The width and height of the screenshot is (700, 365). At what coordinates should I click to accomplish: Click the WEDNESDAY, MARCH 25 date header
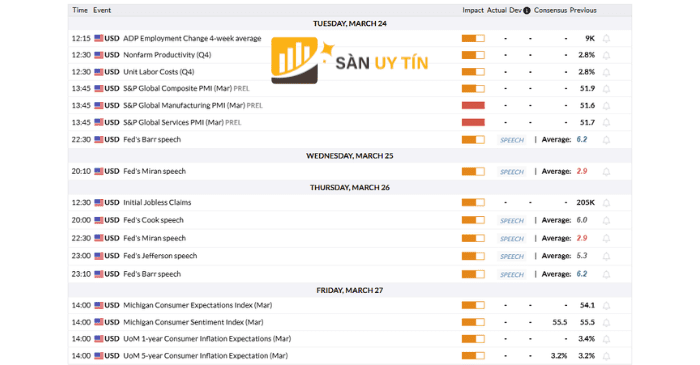click(350, 156)
